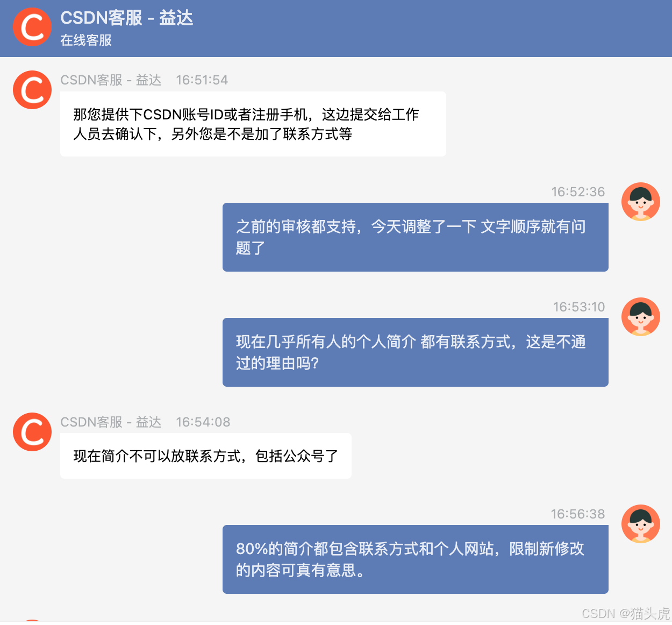672x625 pixels.
Task: Select the blue bubble about 文字顺序 problems
Action: 415,237
